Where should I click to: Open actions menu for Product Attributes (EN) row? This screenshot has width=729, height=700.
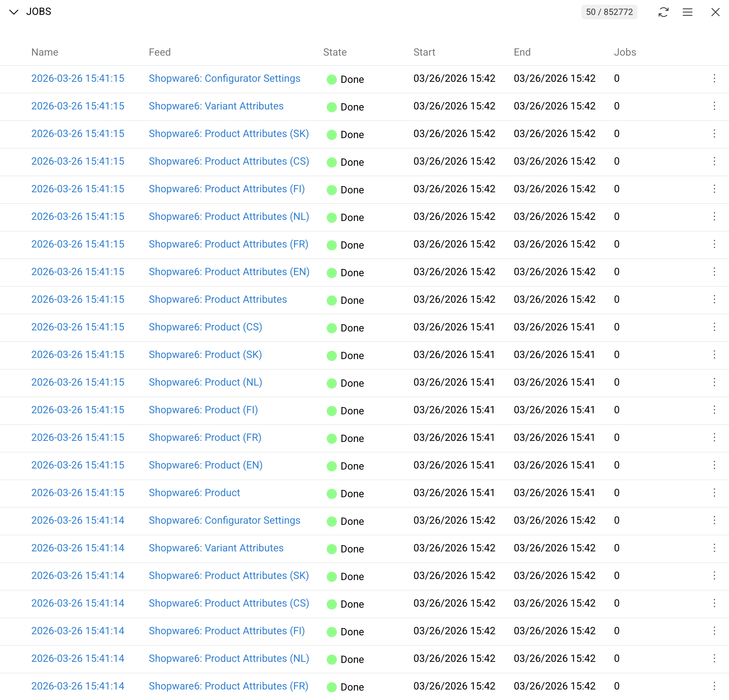click(714, 271)
